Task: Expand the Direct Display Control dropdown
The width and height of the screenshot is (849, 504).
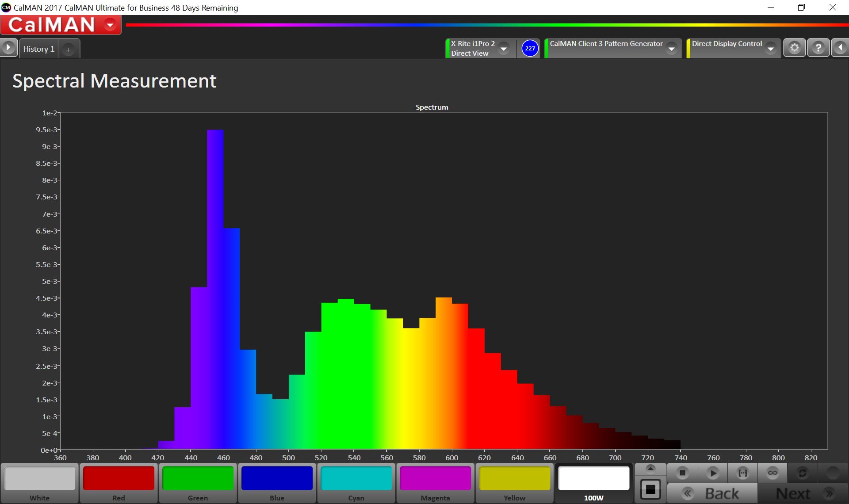Action: pyautogui.click(x=771, y=49)
